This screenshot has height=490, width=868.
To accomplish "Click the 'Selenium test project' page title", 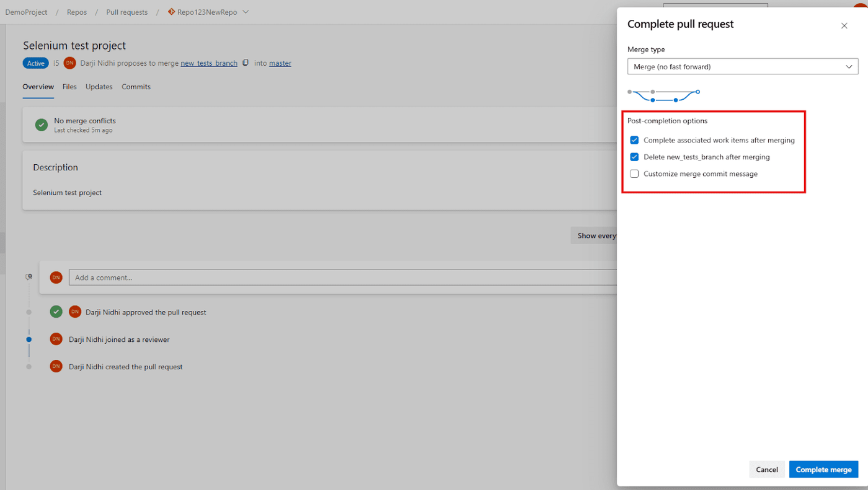I will click(x=74, y=45).
